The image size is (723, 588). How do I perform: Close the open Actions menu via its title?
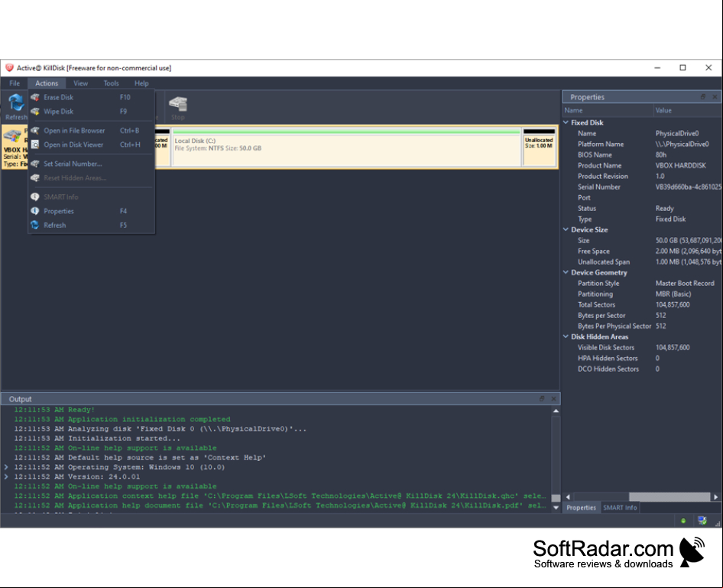(47, 83)
